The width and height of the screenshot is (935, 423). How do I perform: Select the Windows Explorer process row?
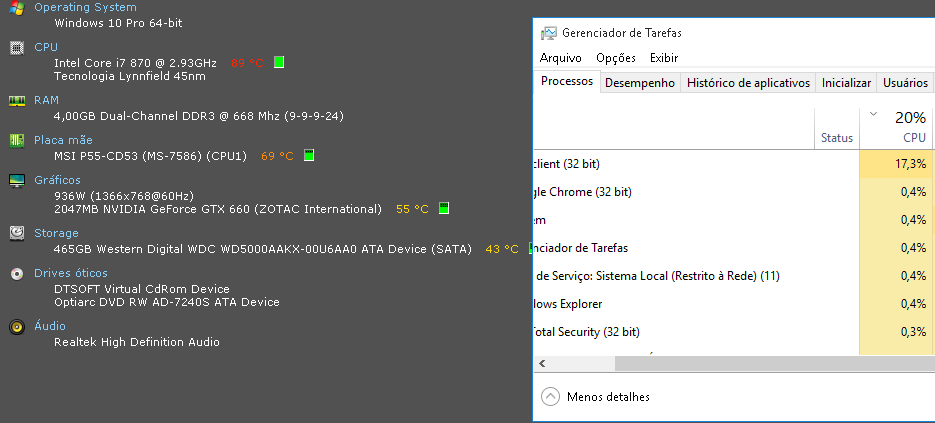[x=733, y=304]
